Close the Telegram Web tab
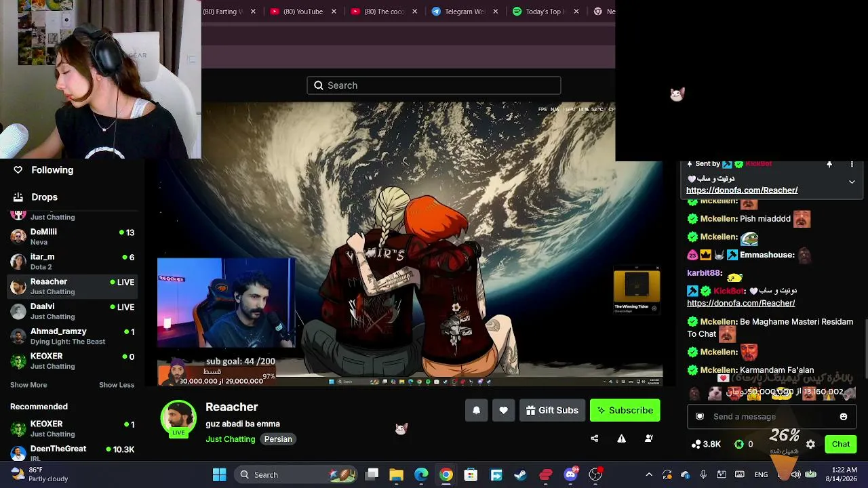This screenshot has width=868, height=488. [x=496, y=12]
